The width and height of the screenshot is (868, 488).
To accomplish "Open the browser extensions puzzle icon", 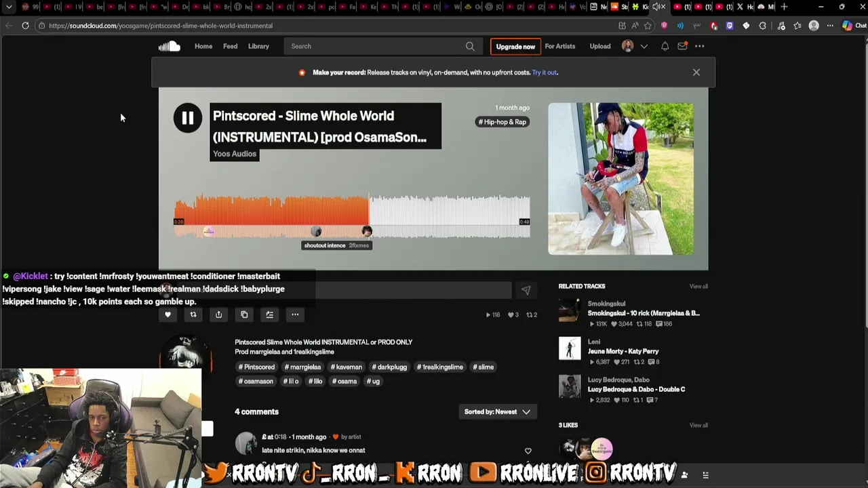I will [x=762, y=26].
